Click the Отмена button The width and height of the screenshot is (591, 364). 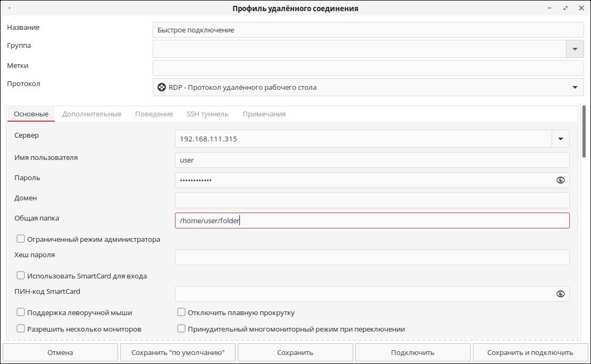tap(60, 353)
